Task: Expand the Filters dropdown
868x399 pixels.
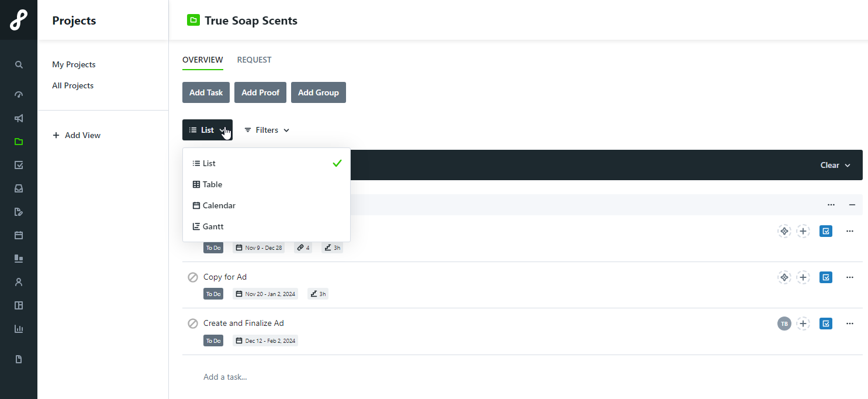Action: [267, 130]
